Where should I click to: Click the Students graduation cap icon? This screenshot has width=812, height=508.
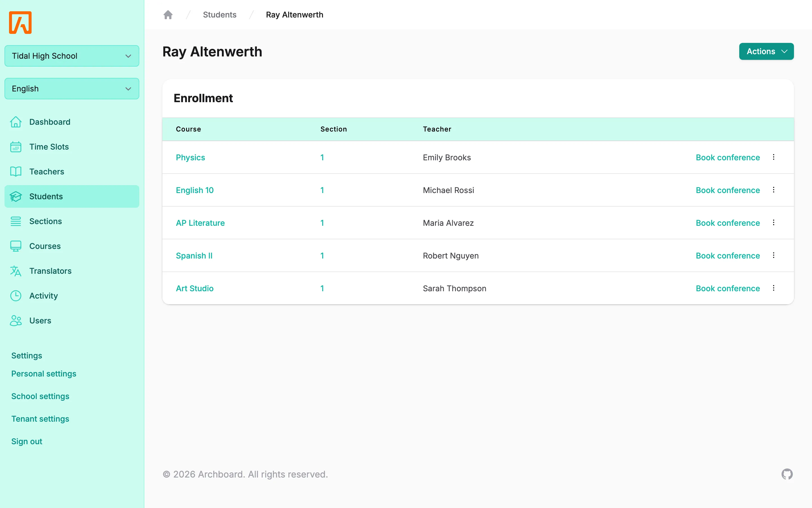pos(16,196)
